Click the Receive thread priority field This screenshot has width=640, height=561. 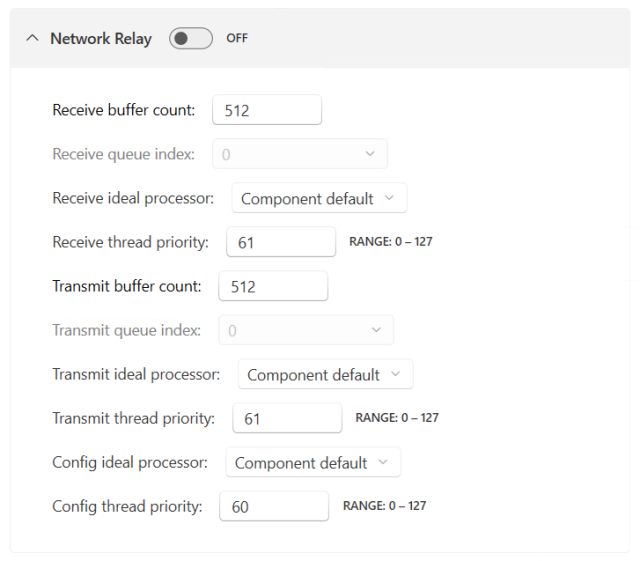[x=281, y=242]
